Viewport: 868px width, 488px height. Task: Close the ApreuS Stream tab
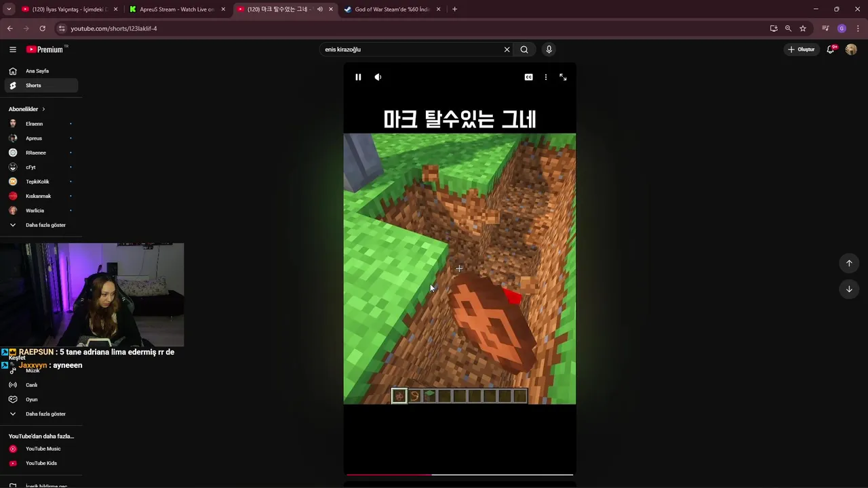(x=223, y=9)
